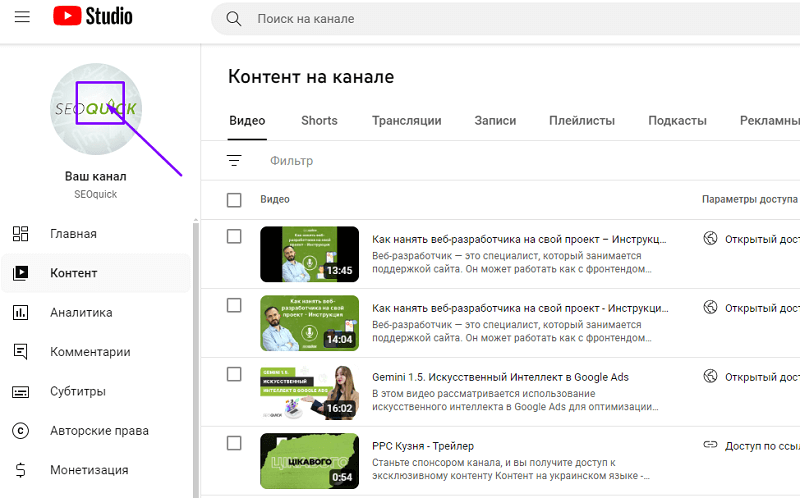Screen dimensions: 800x498
Task: Toggle the select-all videos checkbox
Action: 234,200
